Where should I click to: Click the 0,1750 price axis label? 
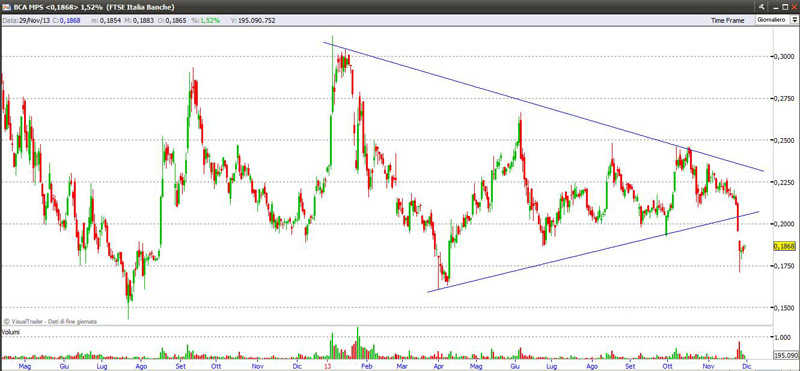785,265
